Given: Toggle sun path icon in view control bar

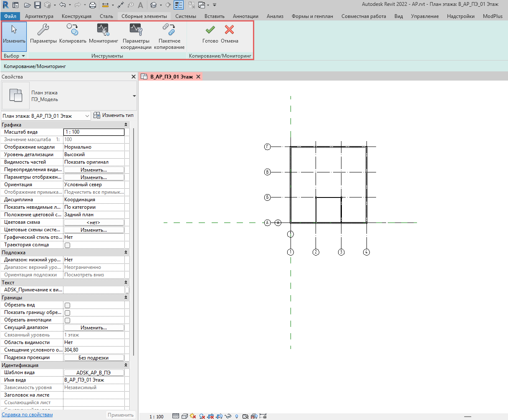Looking at the screenshot, I should [x=193, y=416].
